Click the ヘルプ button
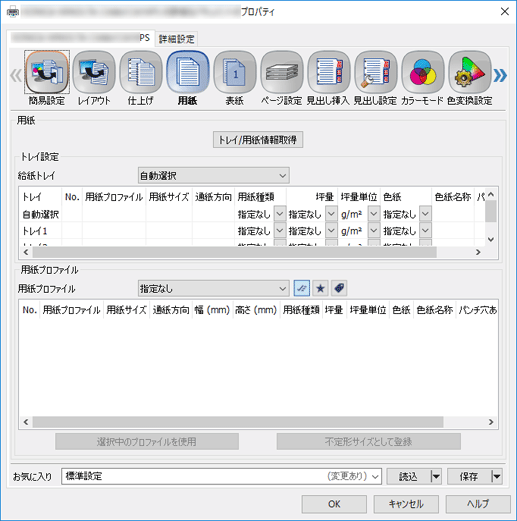This screenshot has height=521, width=517. [x=478, y=504]
